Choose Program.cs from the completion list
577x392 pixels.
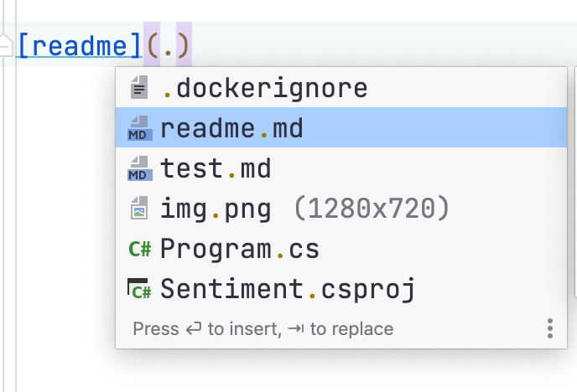pyautogui.click(x=341, y=249)
